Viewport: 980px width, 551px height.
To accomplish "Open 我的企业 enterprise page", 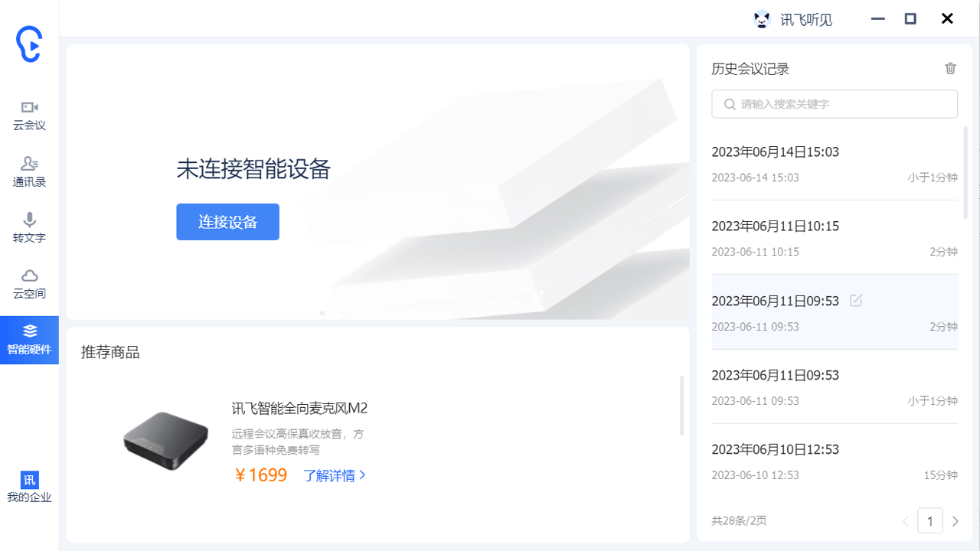I will (x=29, y=487).
